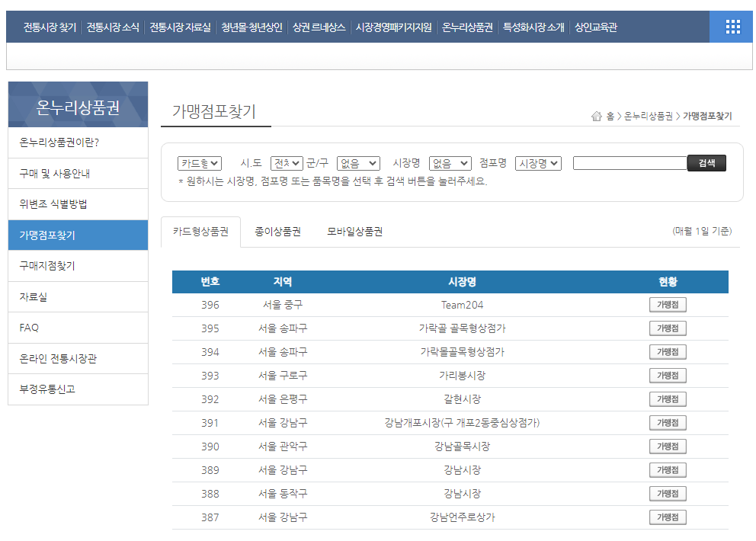This screenshot has width=756, height=541.
Task: Click 가맹점포찾기 in the breadcrumb
Action: (707, 117)
